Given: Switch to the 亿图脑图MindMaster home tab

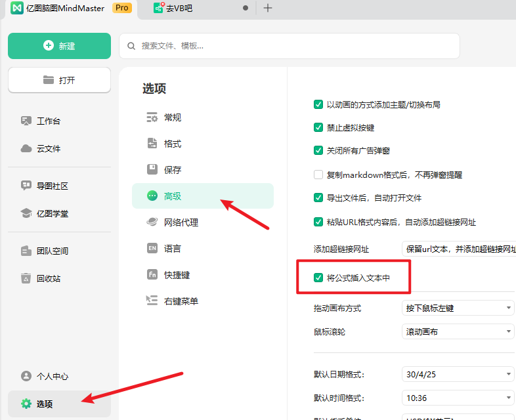Looking at the screenshot, I should pos(71,9).
